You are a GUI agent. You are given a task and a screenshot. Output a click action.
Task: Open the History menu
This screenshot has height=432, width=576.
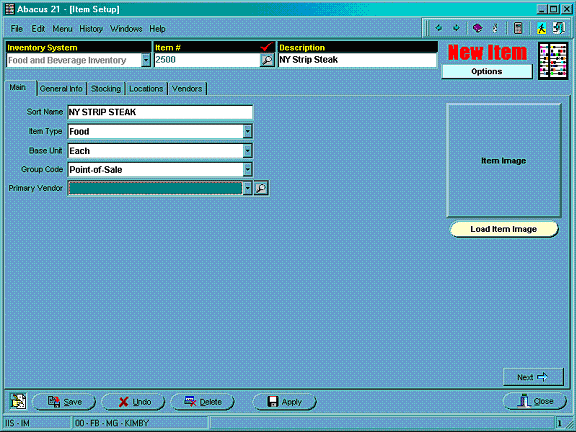(x=91, y=29)
